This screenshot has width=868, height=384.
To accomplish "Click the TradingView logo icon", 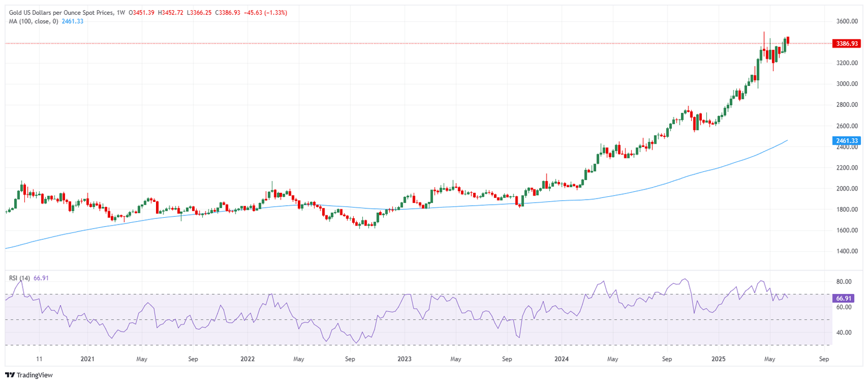I will click(x=10, y=375).
